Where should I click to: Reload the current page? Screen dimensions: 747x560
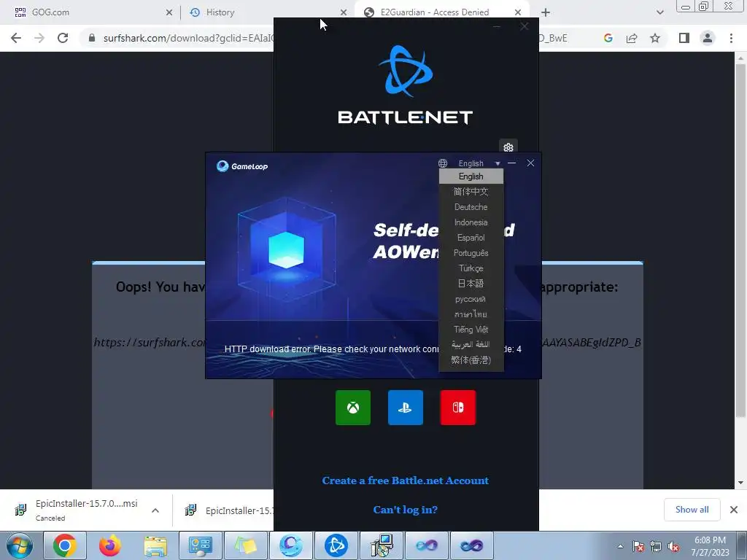pyautogui.click(x=63, y=38)
